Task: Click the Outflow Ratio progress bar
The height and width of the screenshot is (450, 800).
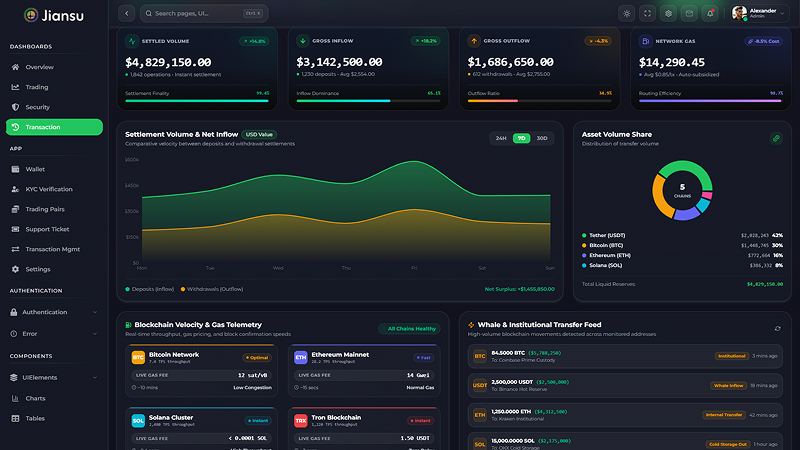Action: [539, 101]
